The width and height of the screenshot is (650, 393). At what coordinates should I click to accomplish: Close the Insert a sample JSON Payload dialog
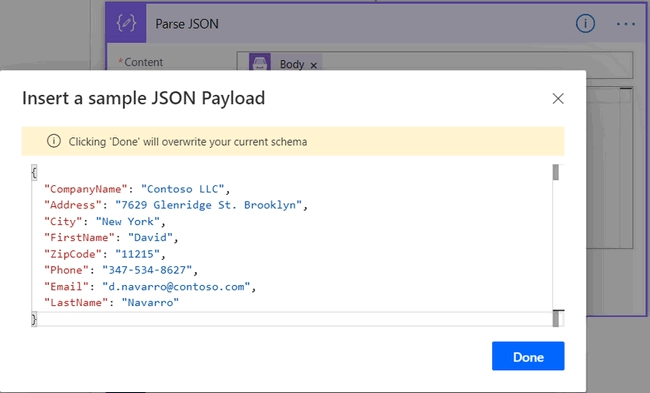(x=558, y=99)
